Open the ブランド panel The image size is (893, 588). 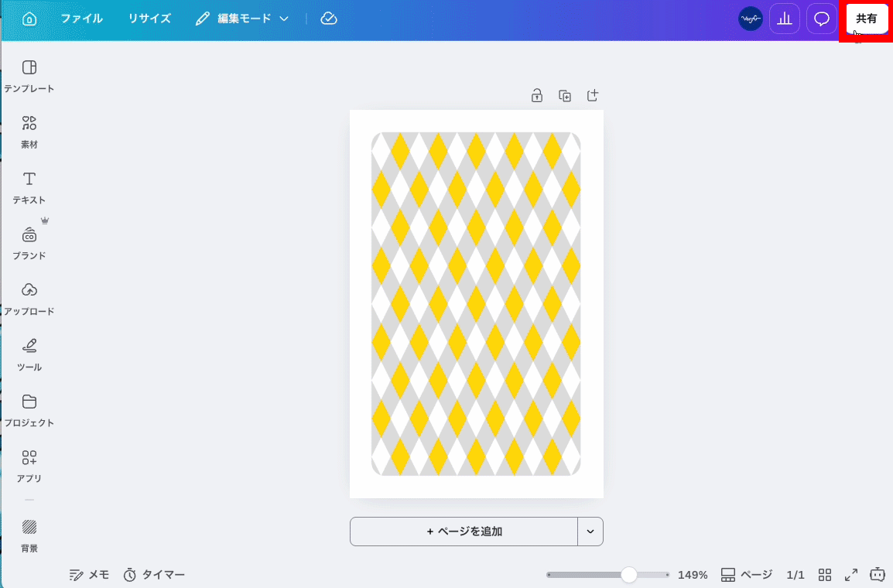[29, 244]
